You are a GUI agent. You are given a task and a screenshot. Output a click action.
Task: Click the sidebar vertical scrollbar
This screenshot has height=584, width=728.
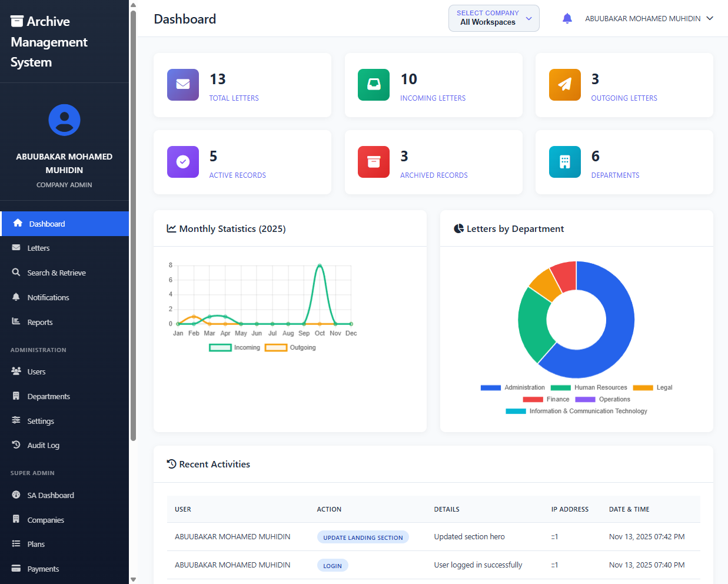coord(134,224)
